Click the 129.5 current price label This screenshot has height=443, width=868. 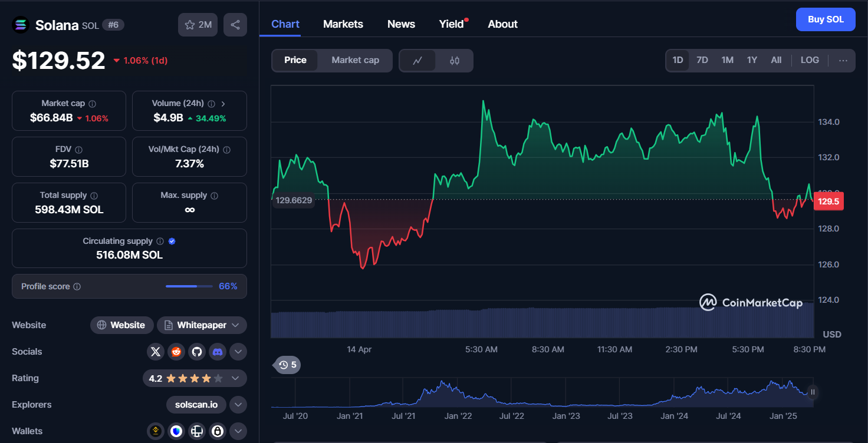[x=828, y=201]
